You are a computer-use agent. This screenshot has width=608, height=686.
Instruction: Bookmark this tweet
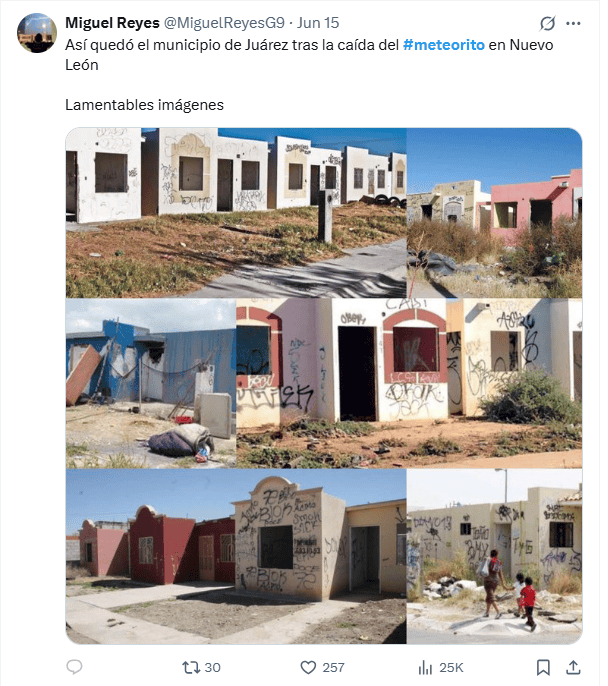pyautogui.click(x=543, y=667)
